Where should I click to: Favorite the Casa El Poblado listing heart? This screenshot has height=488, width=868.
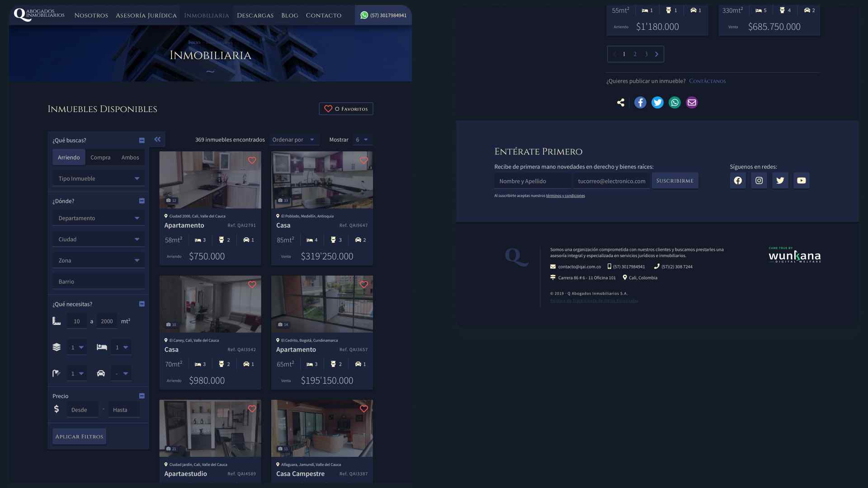click(364, 160)
